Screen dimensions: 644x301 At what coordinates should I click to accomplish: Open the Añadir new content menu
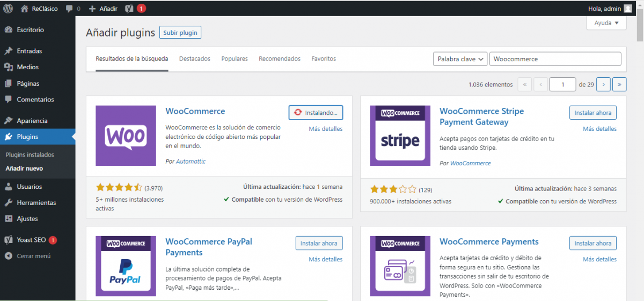coord(103,9)
